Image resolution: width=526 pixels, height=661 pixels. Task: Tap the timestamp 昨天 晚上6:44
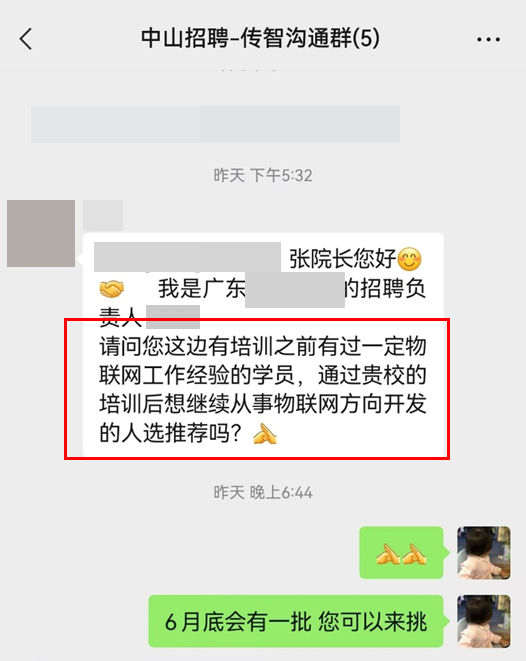point(263,492)
